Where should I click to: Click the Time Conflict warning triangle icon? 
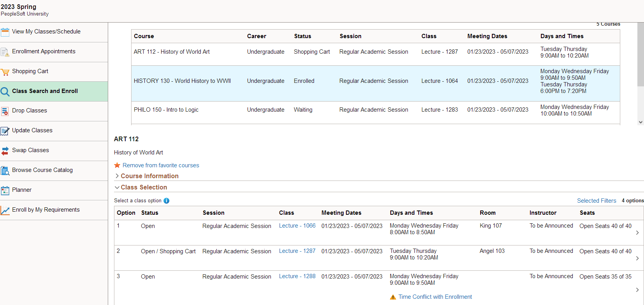[393, 297]
